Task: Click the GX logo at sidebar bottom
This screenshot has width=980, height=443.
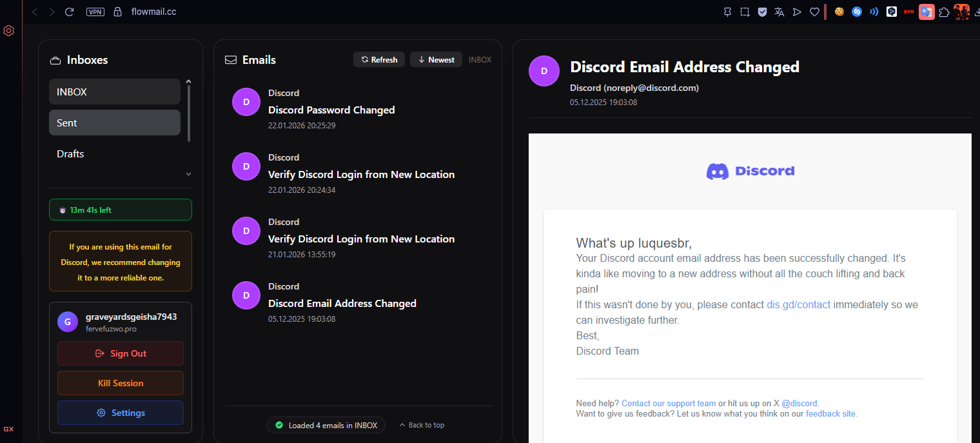Action: point(8,429)
